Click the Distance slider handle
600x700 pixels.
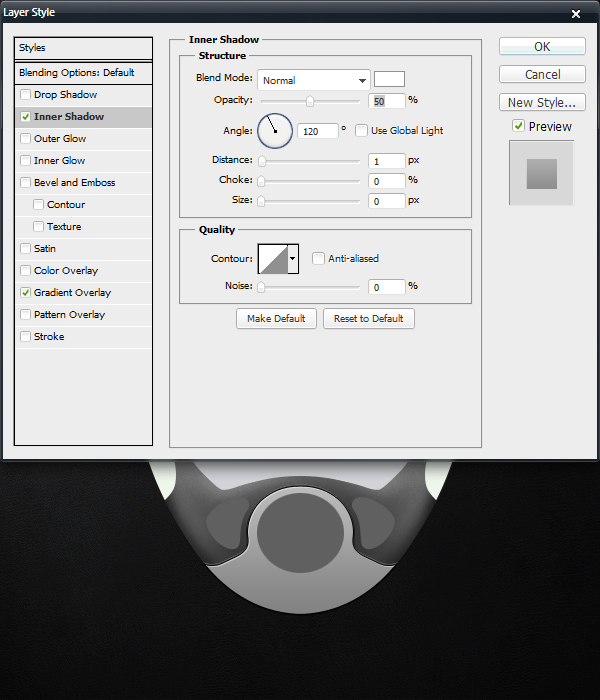click(262, 161)
